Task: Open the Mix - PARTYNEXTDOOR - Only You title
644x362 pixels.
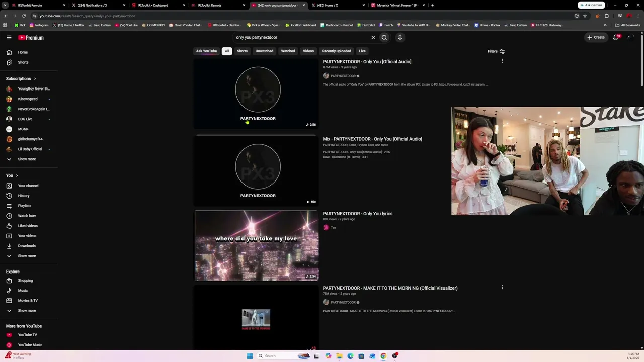Action: [372, 139]
